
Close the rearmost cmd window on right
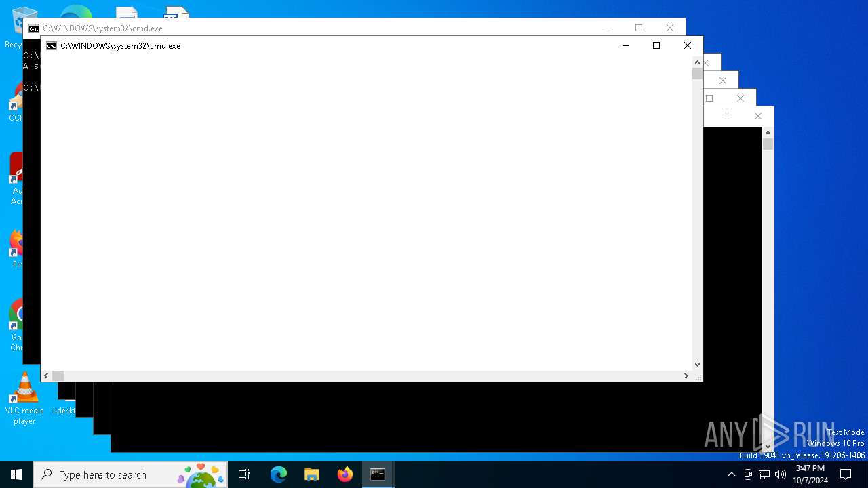point(758,116)
